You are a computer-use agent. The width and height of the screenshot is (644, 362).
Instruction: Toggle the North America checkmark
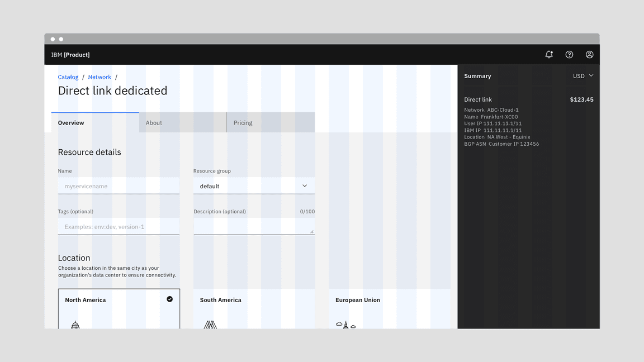tap(169, 299)
